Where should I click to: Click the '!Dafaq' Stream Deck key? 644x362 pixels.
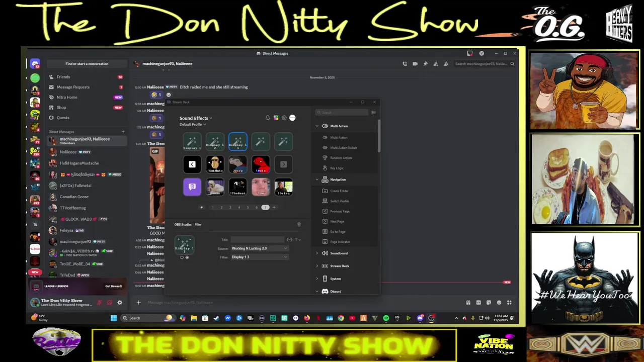[284, 187]
